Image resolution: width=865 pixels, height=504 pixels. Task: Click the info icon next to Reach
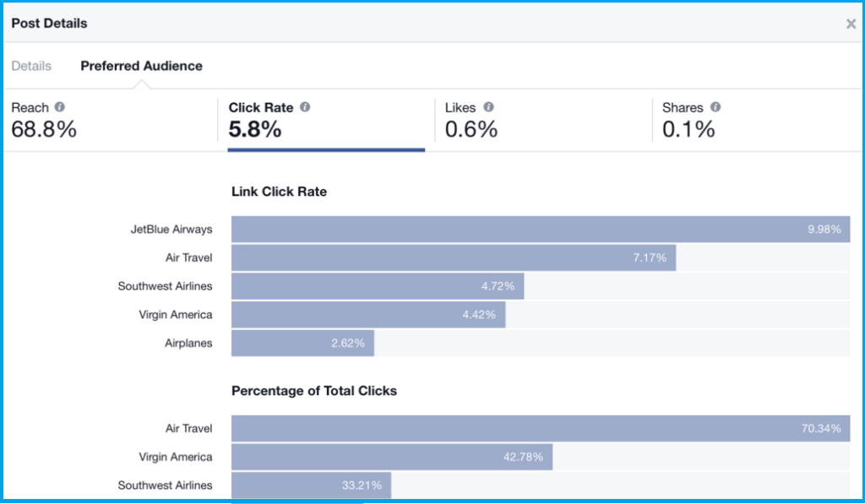pos(60,107)
